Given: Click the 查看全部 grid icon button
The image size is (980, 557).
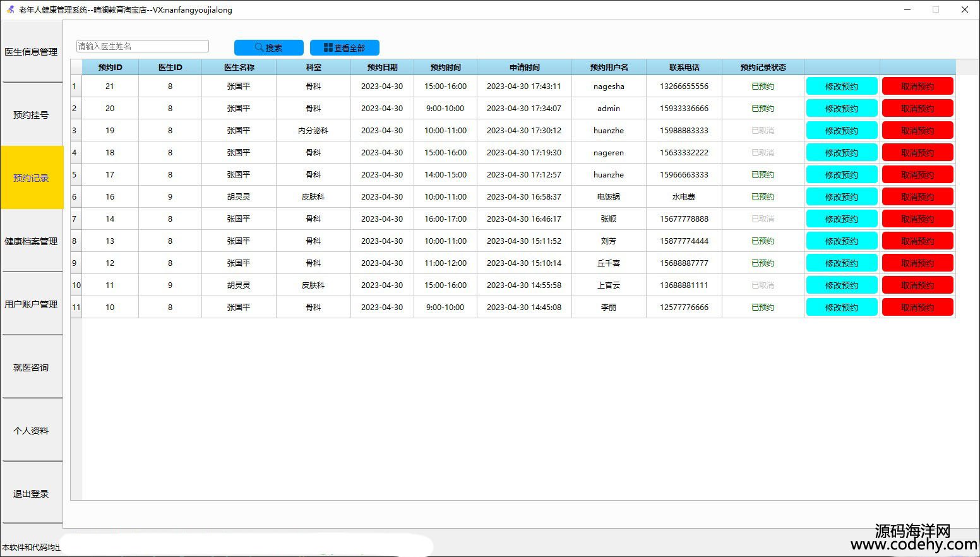Looking at the screenshot, I should point(344,48).
